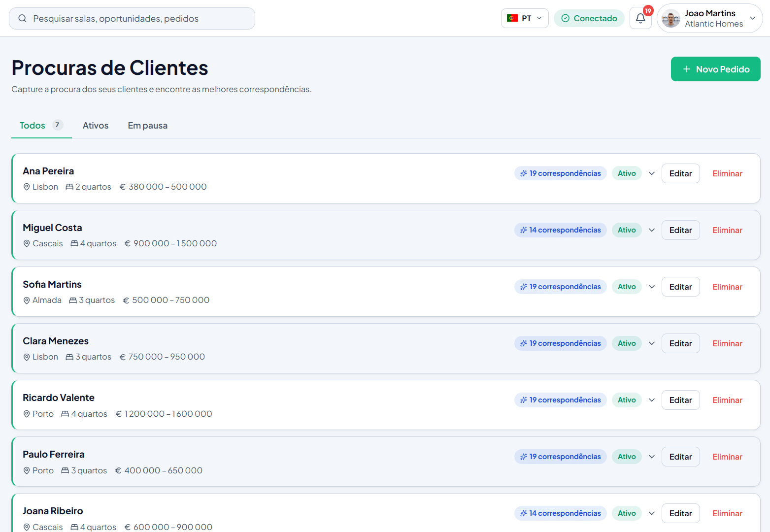Focus the Pesquisar salas search field
The image size is (770, 532).
click(x=132, y=18)
